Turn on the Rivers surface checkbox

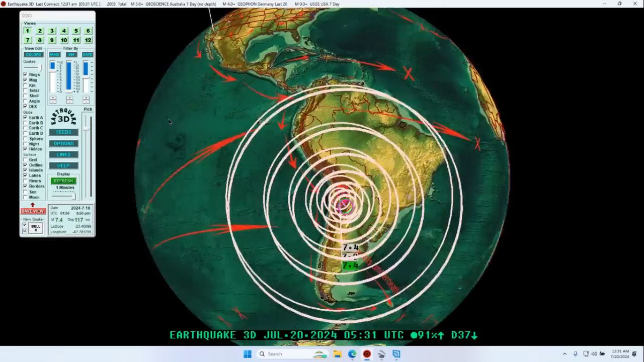click(25, 181)
